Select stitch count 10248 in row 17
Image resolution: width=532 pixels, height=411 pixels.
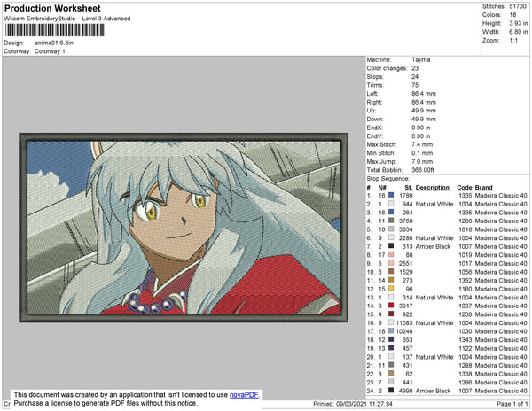pos(404,331)
